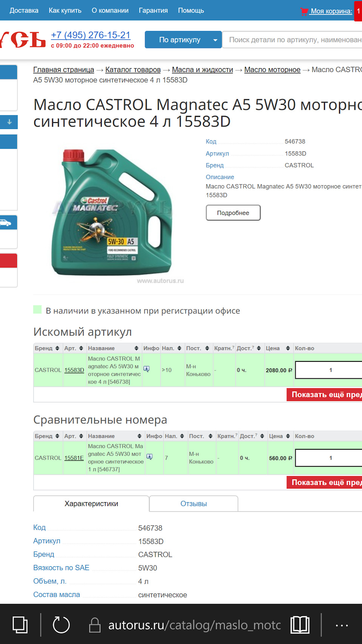Click the price 2080.00 ₽ cell
Image resolution: width=362 pixels, height=644 pixels.
[x=279, y=370]
